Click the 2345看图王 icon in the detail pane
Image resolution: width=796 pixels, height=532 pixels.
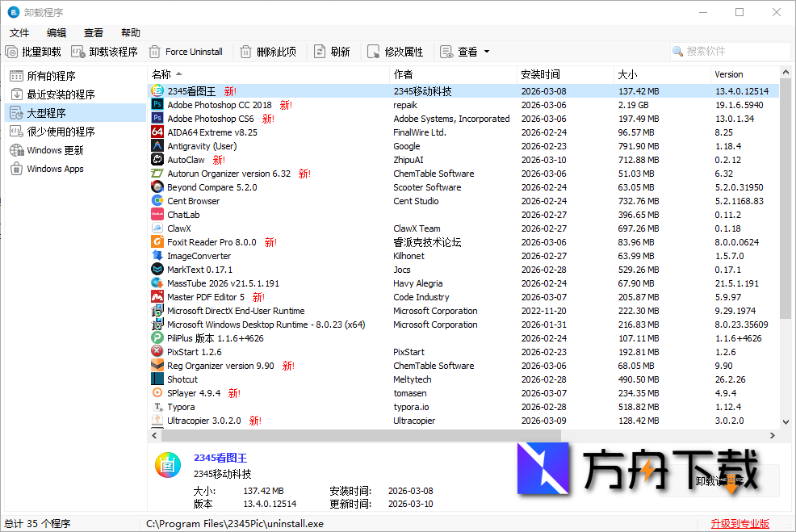click(167, 464)
